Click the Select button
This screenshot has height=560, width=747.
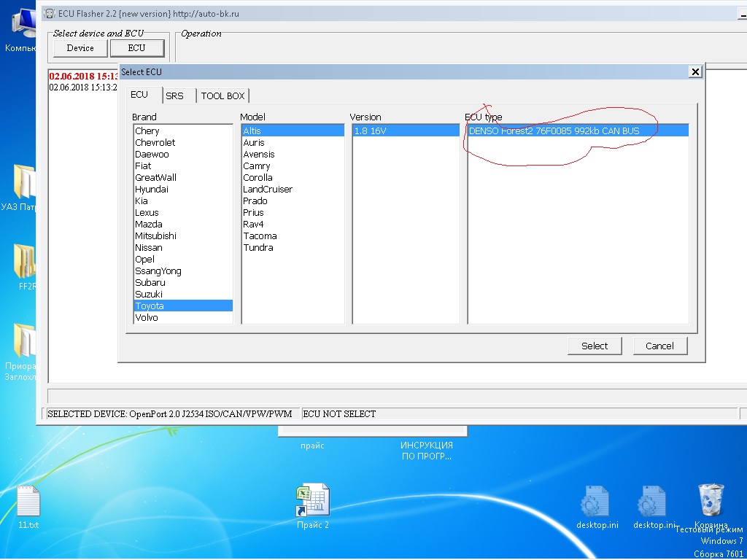click(x=595, y=346)
